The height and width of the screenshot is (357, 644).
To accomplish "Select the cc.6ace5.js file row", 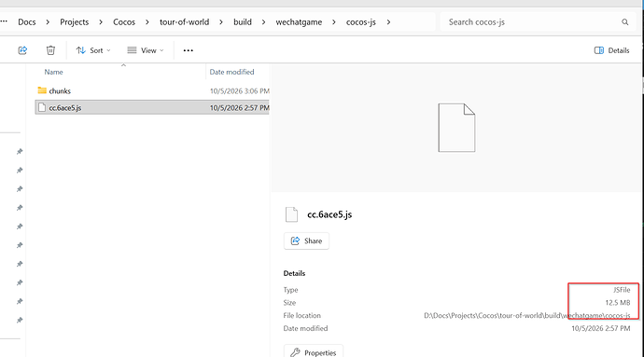I will tap(152, 107).
